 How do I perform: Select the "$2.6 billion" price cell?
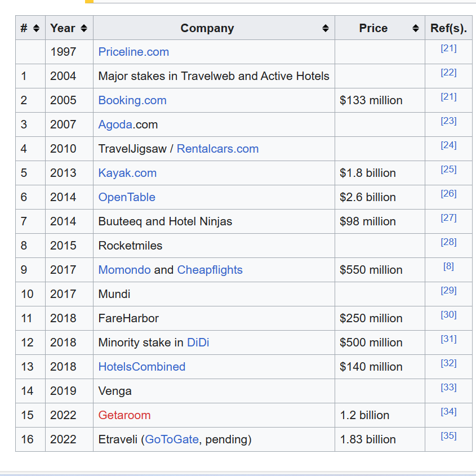pos(380,197)
